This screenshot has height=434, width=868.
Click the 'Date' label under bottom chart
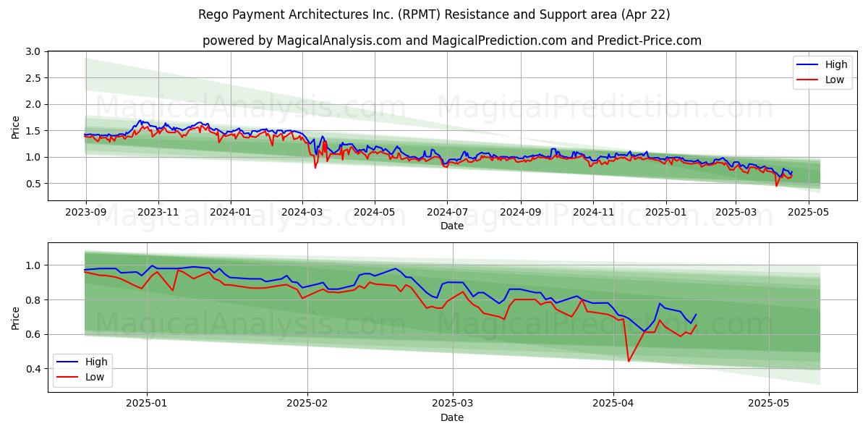(x=452, y=417)
